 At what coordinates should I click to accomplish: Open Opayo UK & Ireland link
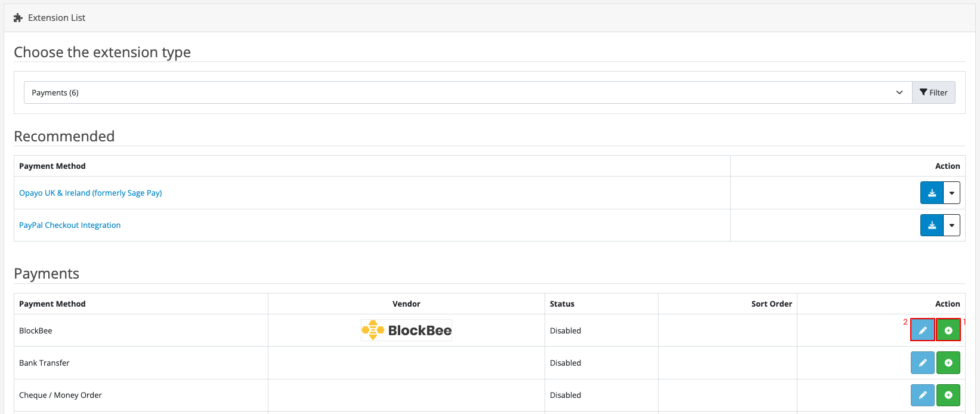click(91, 193)
